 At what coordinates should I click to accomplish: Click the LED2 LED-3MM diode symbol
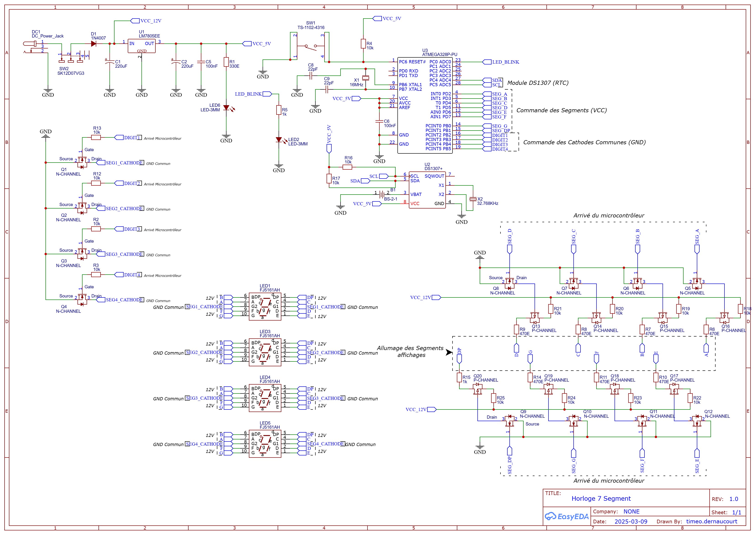pos(279,140)
